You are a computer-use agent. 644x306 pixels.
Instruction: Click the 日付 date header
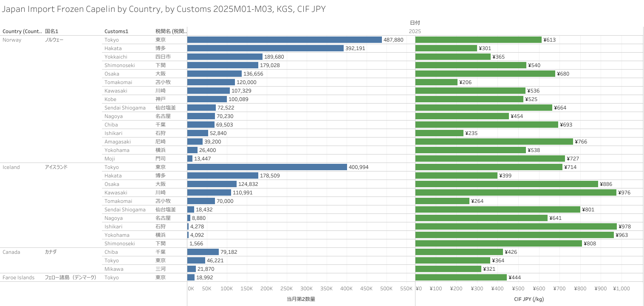415,22
